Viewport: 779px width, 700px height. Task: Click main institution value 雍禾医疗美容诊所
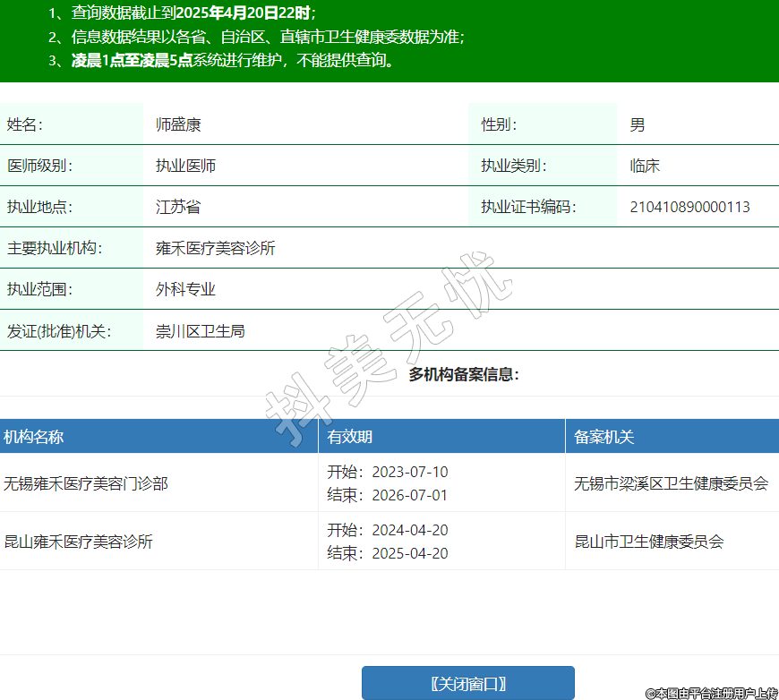(x=215, y=248)
